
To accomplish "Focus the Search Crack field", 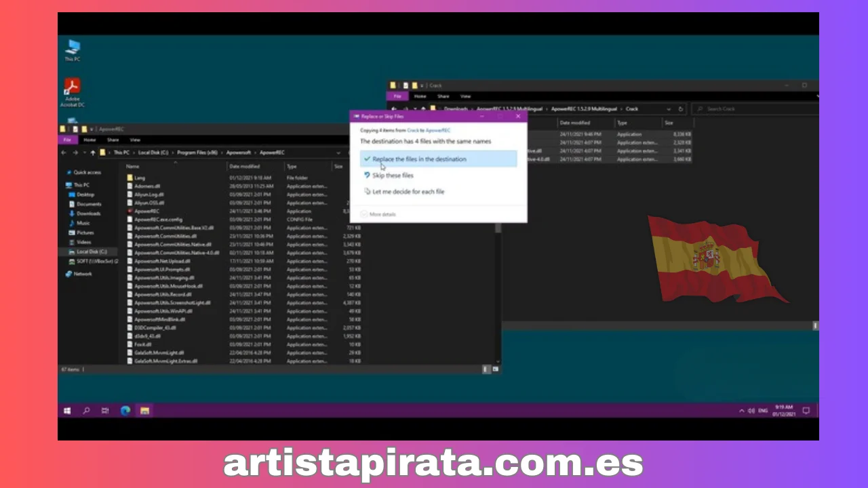I will (754, 108).
